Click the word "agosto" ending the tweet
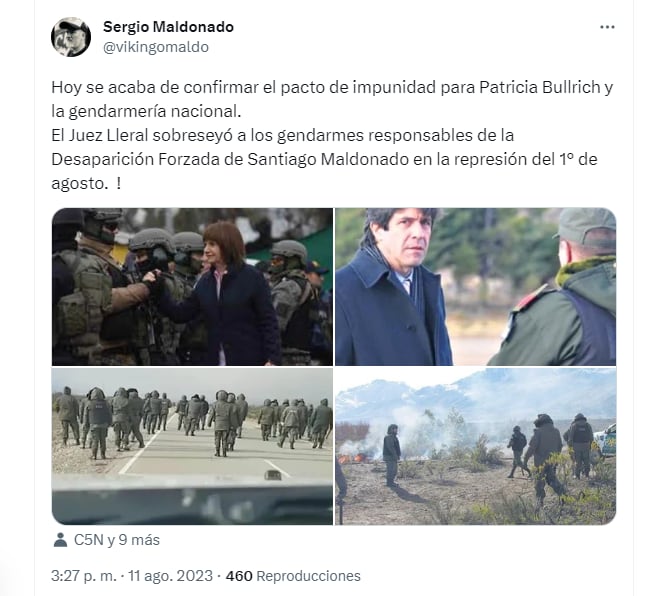Image resolution: width=663 pixels, height=596 pixels. coord(77,184)
